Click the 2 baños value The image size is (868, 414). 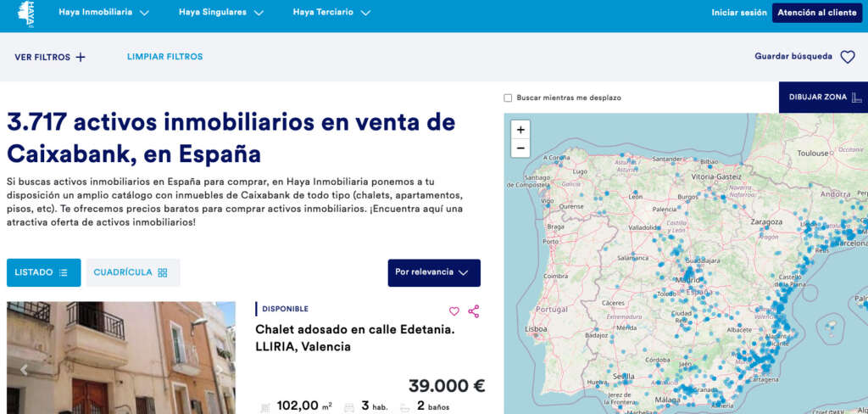click(433, 406)
